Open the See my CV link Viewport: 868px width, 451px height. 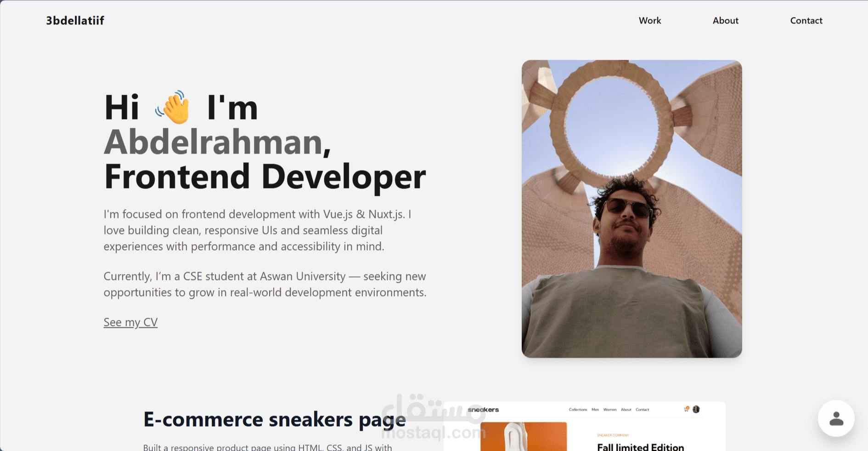130,322
